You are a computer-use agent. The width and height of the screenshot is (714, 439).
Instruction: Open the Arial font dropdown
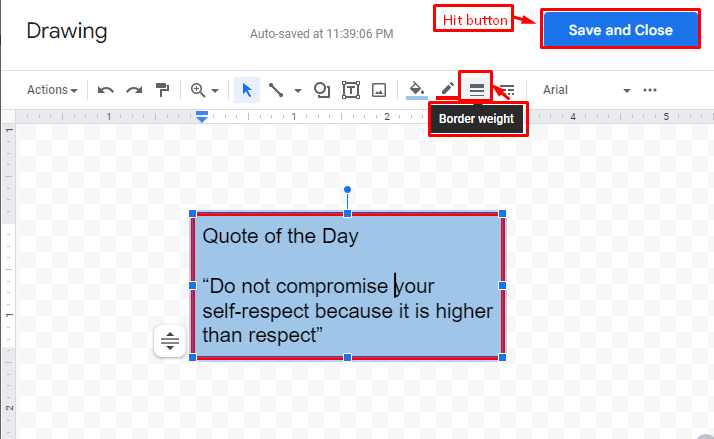pos(586,90)
